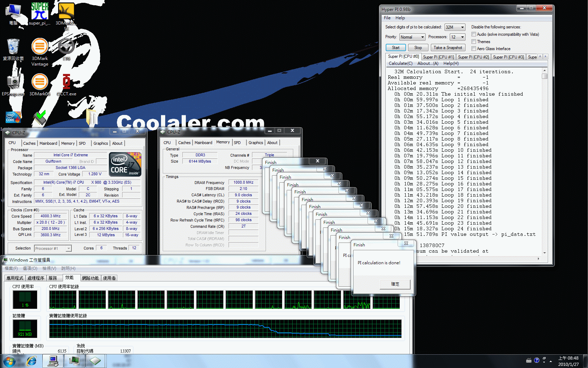Open the Graphics tab in left CPU-Z window
This screenshot has width=588, height=368.
coord(101,143)
